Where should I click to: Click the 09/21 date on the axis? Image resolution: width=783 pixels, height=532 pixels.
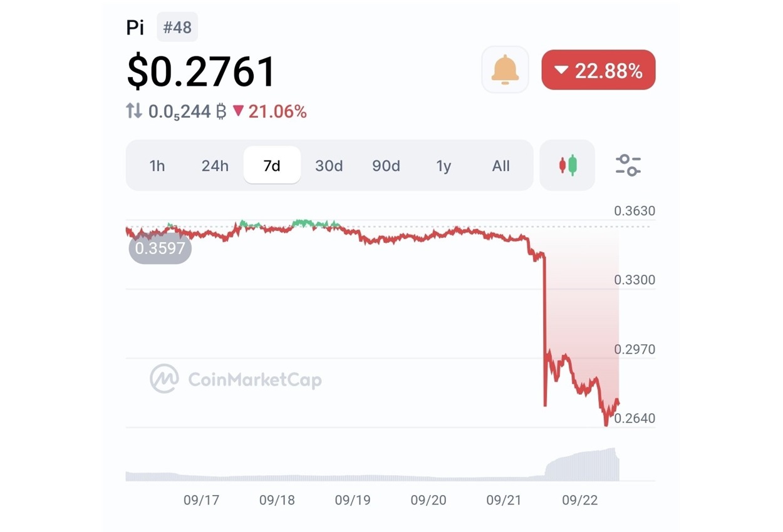click(504, 500)
